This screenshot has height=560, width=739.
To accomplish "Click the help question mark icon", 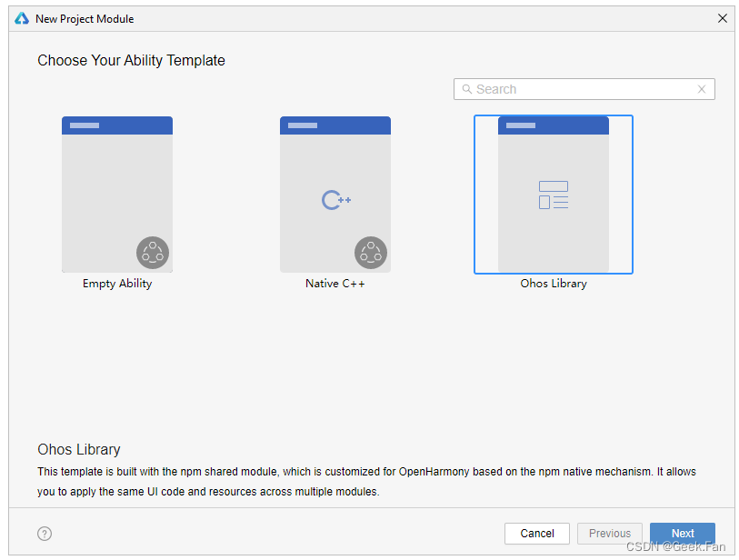I will click(x=44, y=534).
